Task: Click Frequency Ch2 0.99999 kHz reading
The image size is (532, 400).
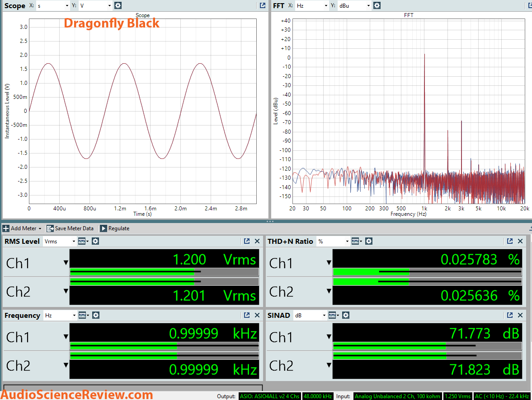Action: (213, 369)
